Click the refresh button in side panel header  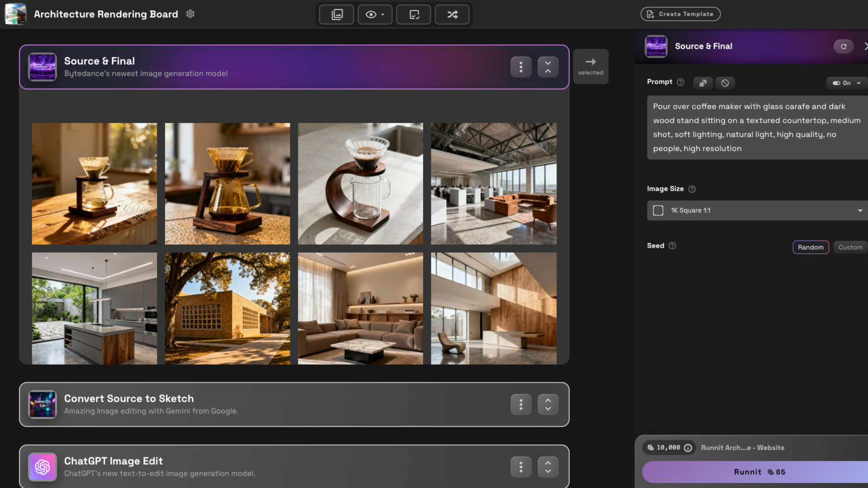point(844,46)
